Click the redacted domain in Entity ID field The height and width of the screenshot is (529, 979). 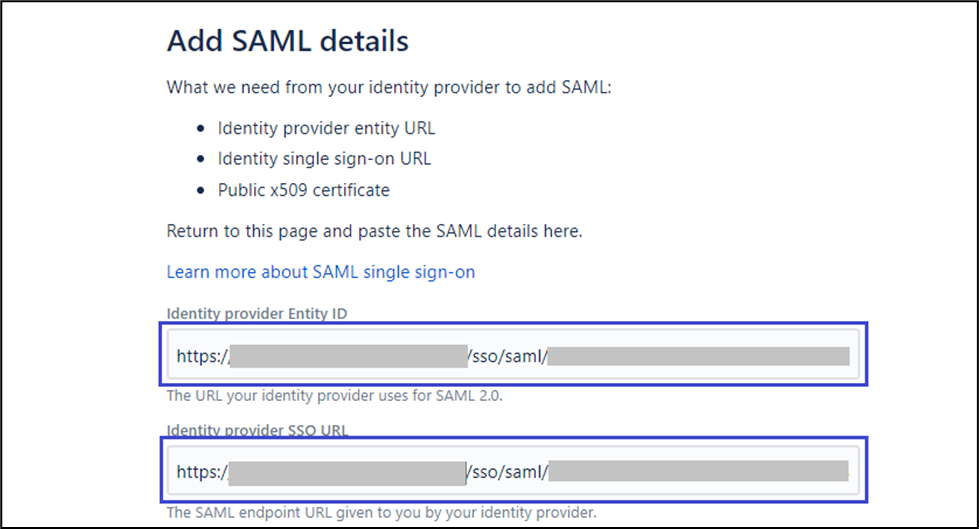click(348, 355)
